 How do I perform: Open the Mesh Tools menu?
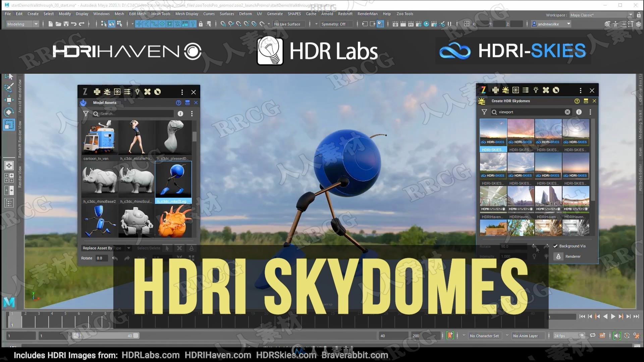click(161, 14)
